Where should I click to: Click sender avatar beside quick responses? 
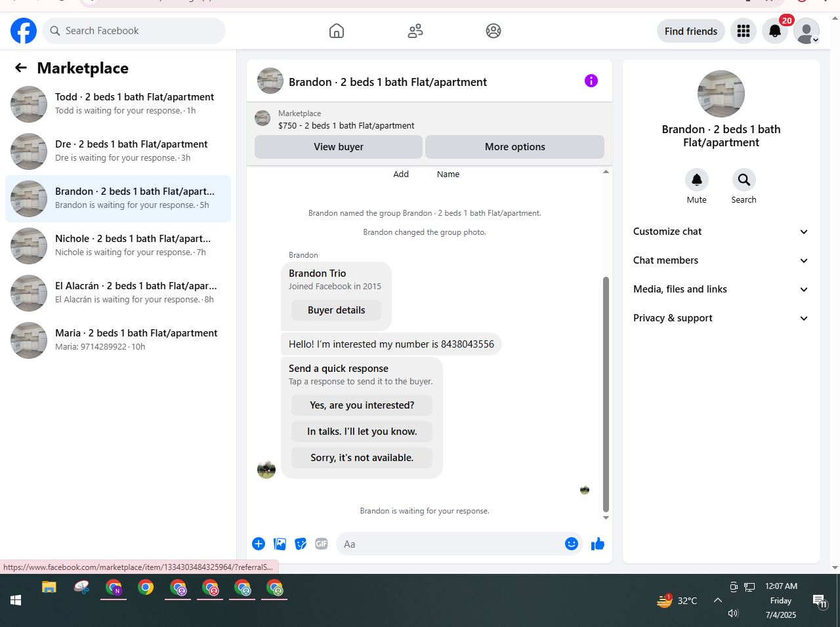click(x=266, y=470)
